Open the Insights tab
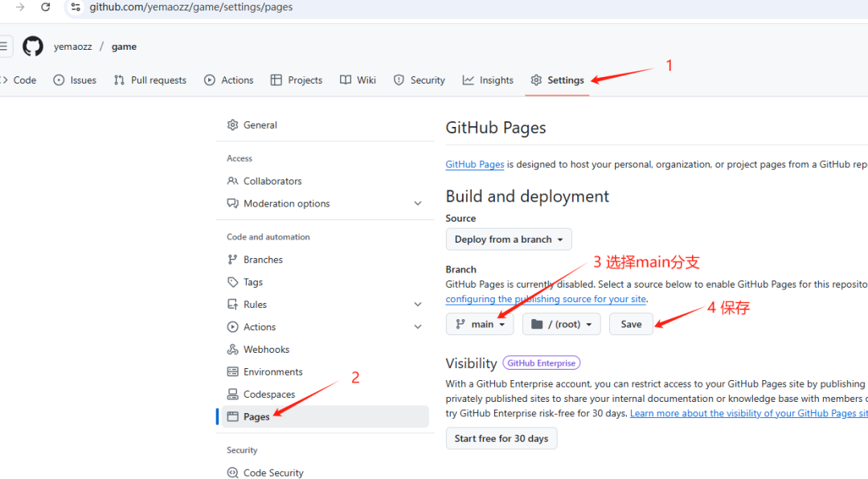868x479 pixels. pos(488,80)
